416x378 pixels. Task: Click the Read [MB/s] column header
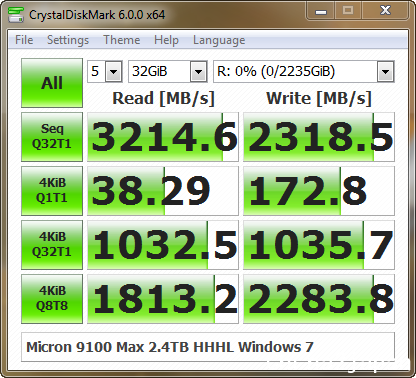[x=163, y=98]
